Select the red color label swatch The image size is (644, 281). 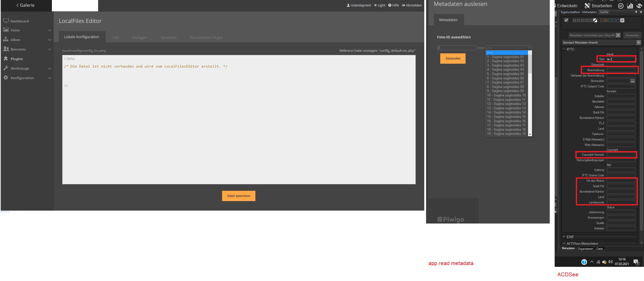point(602,20)
